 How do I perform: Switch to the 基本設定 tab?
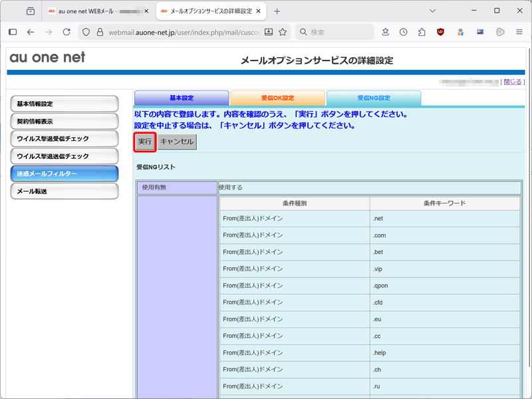click(x=182, y=98)
